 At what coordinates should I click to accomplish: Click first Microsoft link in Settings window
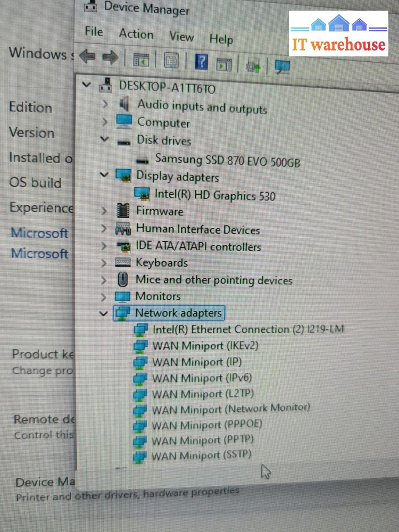click(x=39, y=233)
